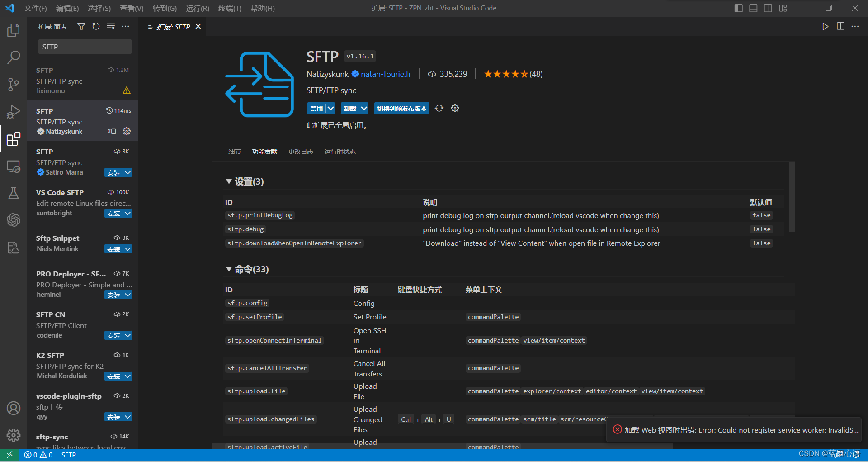Image resolution: width=868 pixels, height=462 pixels.
Task: Switch to the 更改日志 tab
Action: click(x=301, y=152)
